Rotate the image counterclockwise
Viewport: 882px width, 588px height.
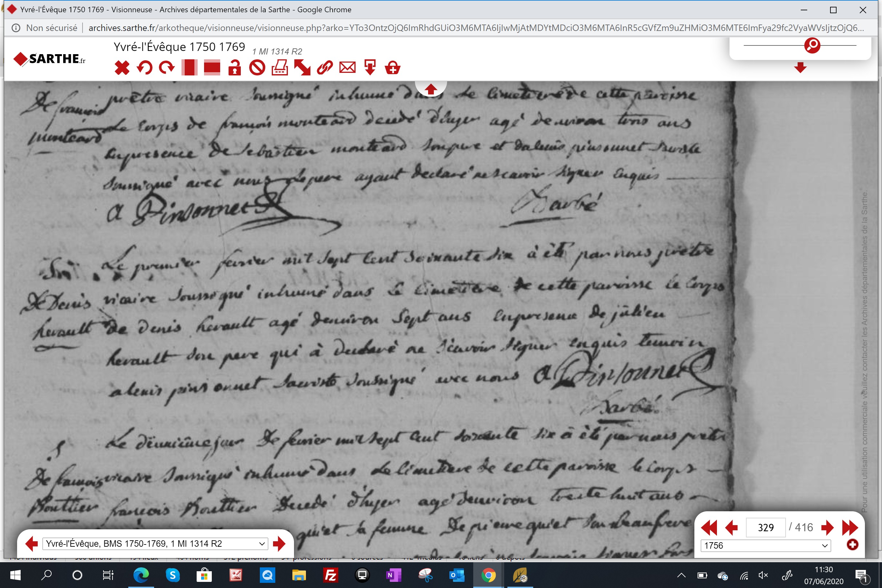144,68
